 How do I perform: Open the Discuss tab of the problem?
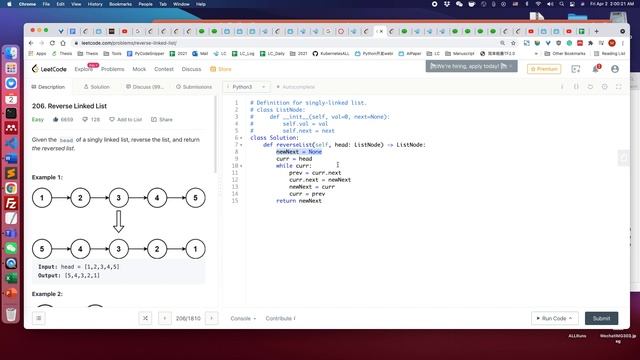(144, 87)
